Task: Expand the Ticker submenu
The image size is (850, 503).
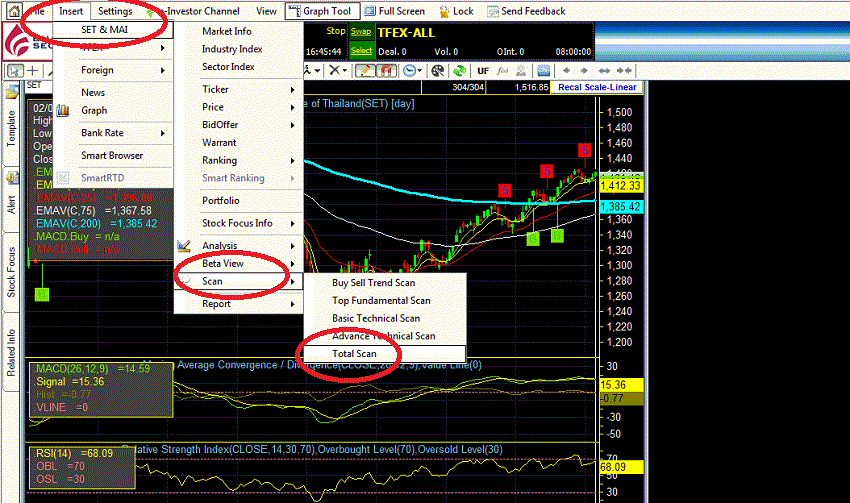Action: [x=239, y=89]
